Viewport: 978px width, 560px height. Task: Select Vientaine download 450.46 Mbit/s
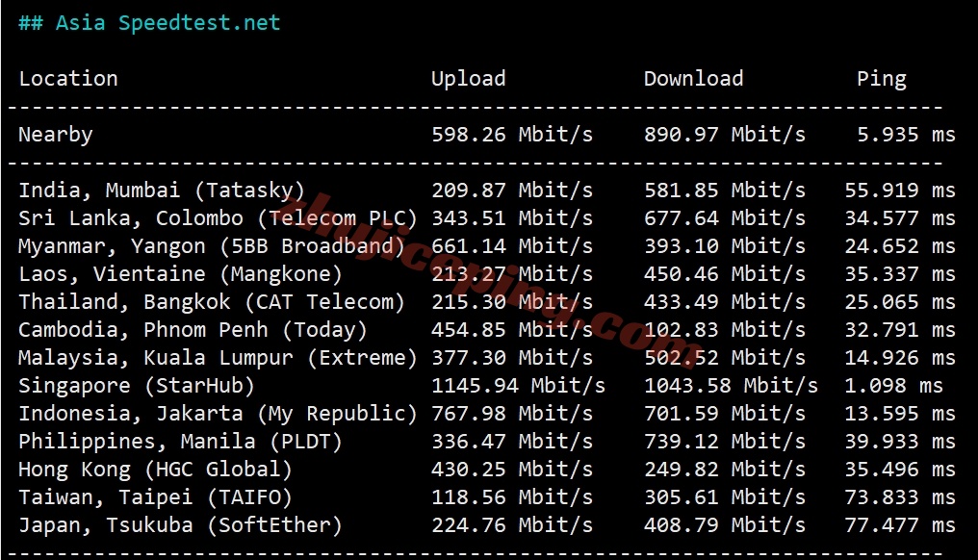click(725, 274)
